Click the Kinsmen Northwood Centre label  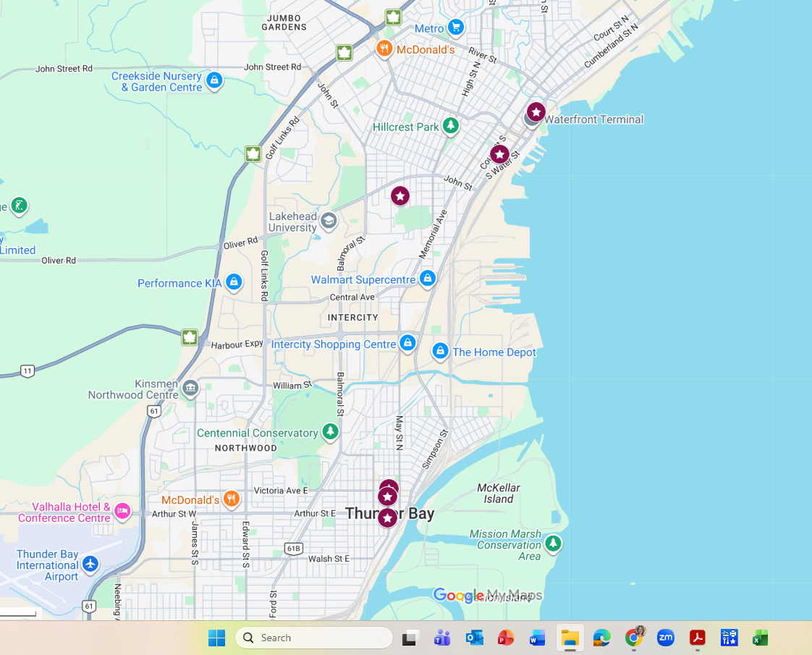[133, 389]
